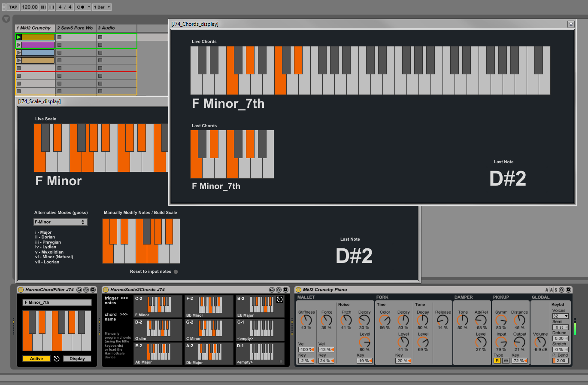Open the Voices 32 dropdown
This screenshot has width=588, height=385.
tap(561, 316)
